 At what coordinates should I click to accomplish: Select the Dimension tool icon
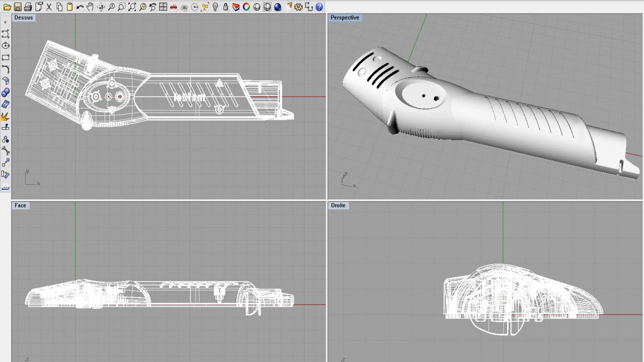pos(309,7)
